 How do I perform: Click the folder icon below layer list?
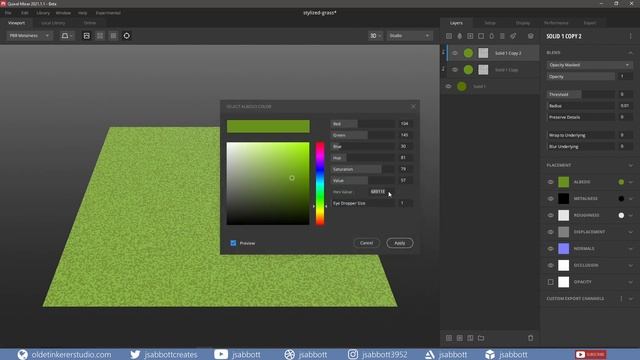[x=481, y=338]
